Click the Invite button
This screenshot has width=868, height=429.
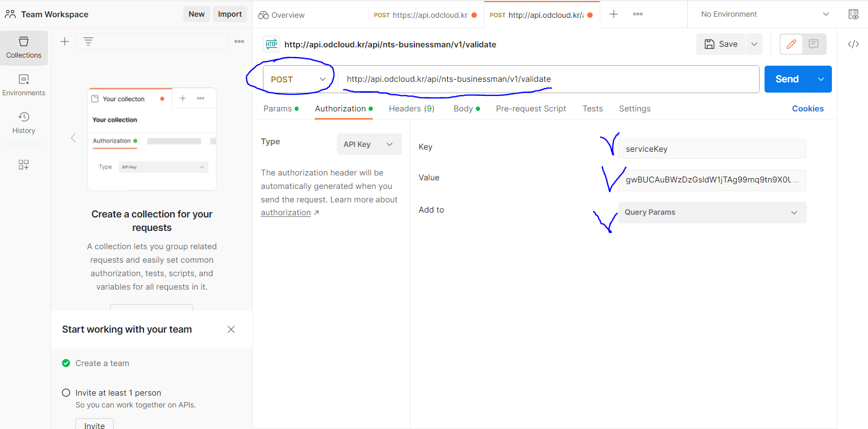pos(94,425)
